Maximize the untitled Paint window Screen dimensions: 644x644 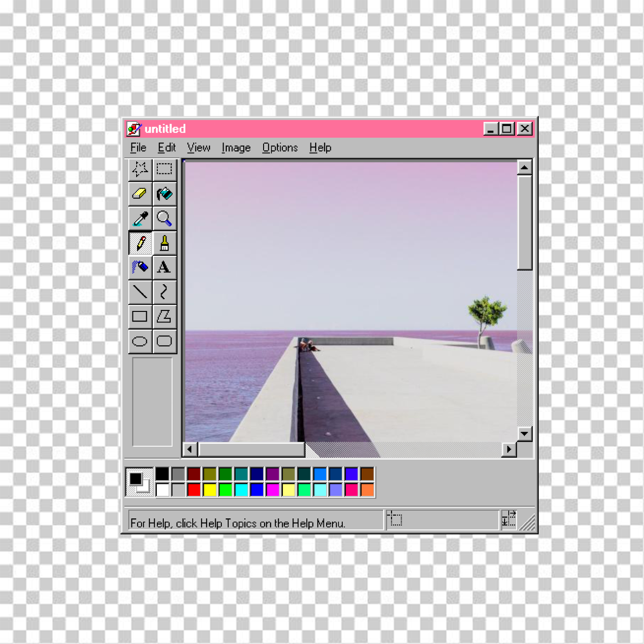pyautogui.click(x=507, y=129)
